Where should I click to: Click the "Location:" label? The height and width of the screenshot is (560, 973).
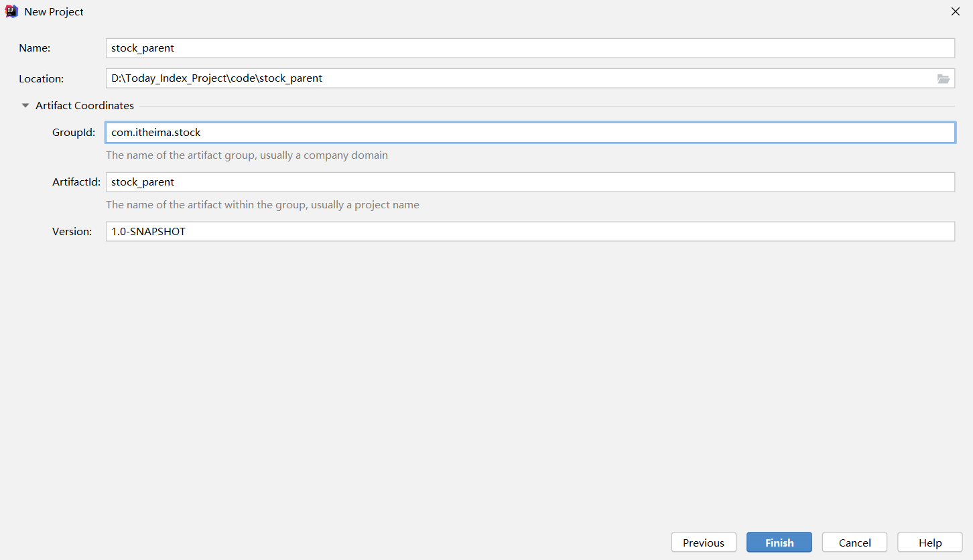coord(42,79)
